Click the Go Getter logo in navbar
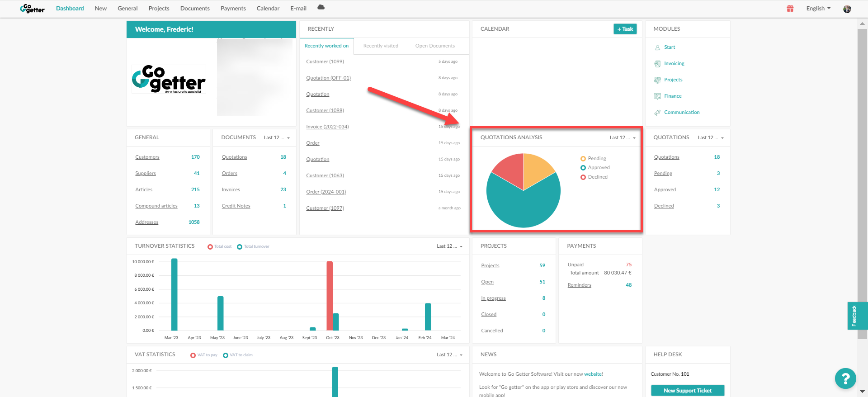This screenshot has width=868, height=397. [x=33, y=9]
